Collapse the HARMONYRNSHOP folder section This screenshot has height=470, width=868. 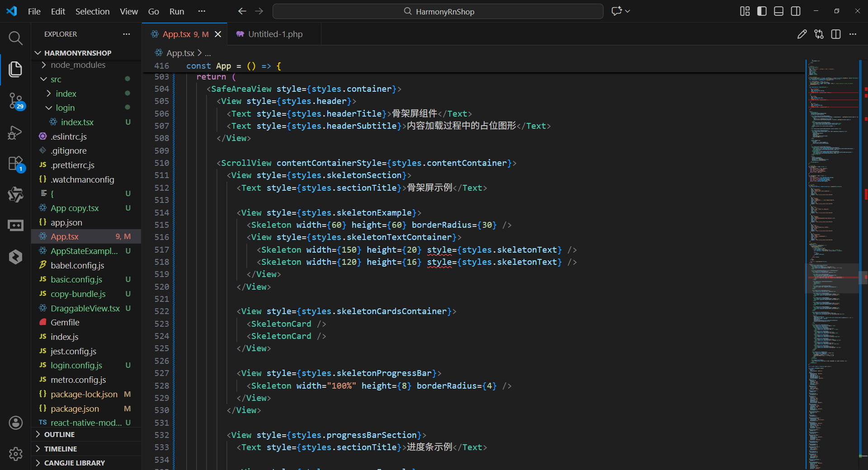pyautogui.click(x=86, y=53)
